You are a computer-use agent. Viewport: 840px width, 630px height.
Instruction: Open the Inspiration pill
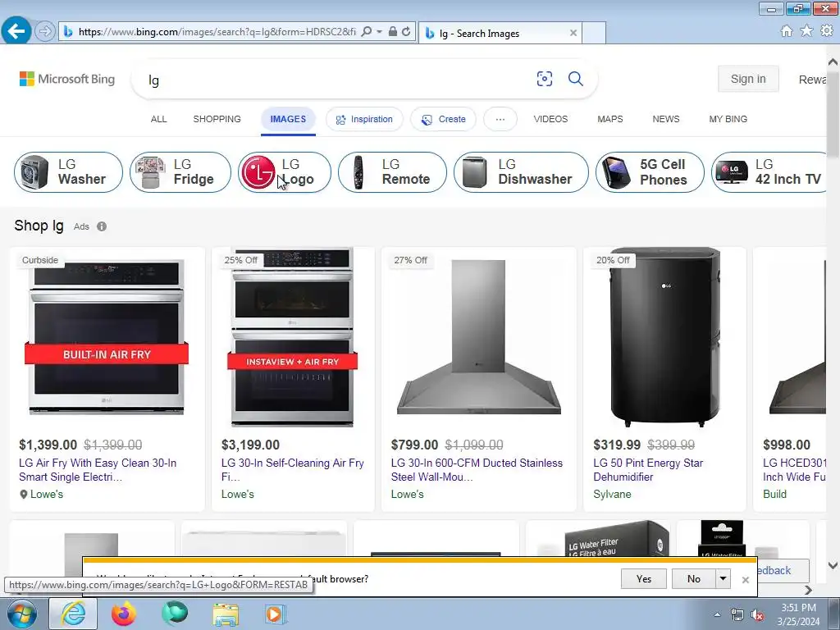(x=364, y=119)
